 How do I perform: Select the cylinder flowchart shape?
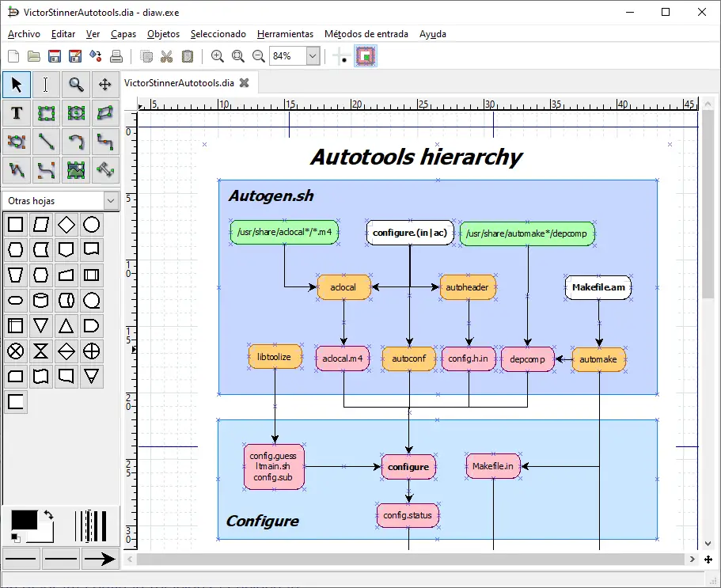click(41, 301)
